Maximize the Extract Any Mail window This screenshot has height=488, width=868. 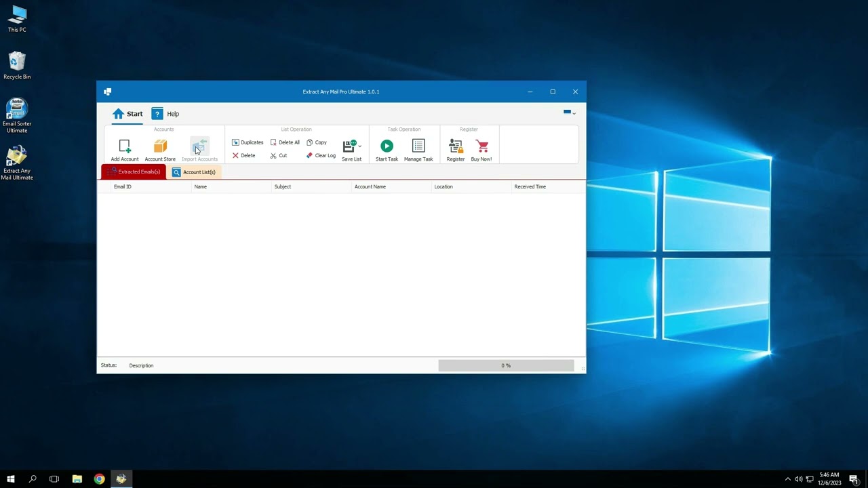click(x=553, y=91)
